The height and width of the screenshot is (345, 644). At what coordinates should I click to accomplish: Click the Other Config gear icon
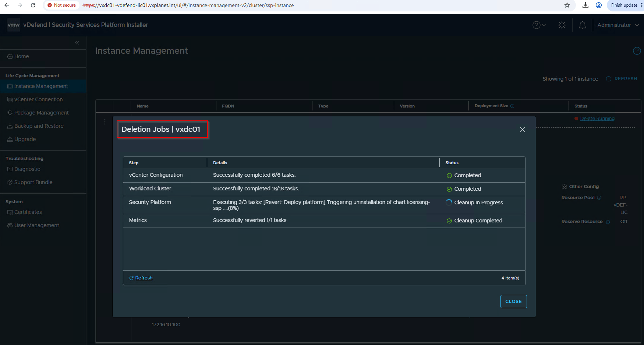tap(564, 187)
